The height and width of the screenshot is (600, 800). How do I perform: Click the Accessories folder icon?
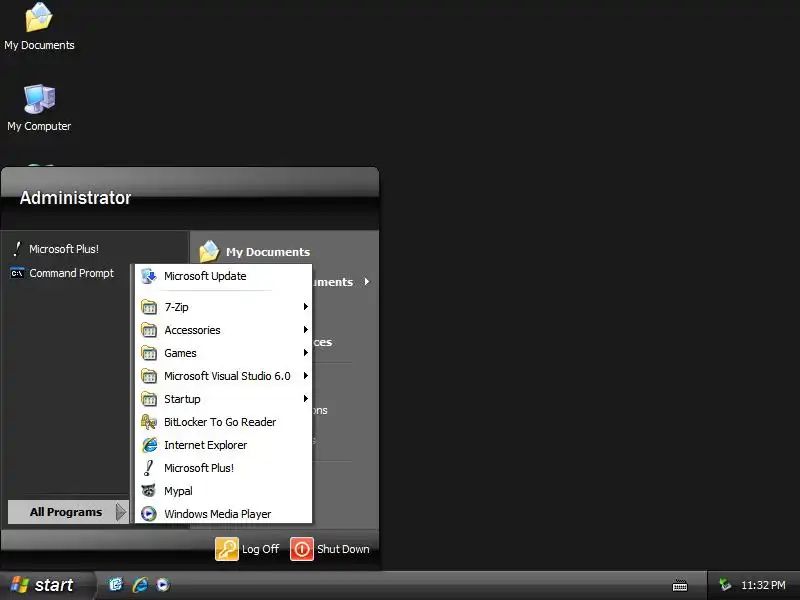(148, 330)
